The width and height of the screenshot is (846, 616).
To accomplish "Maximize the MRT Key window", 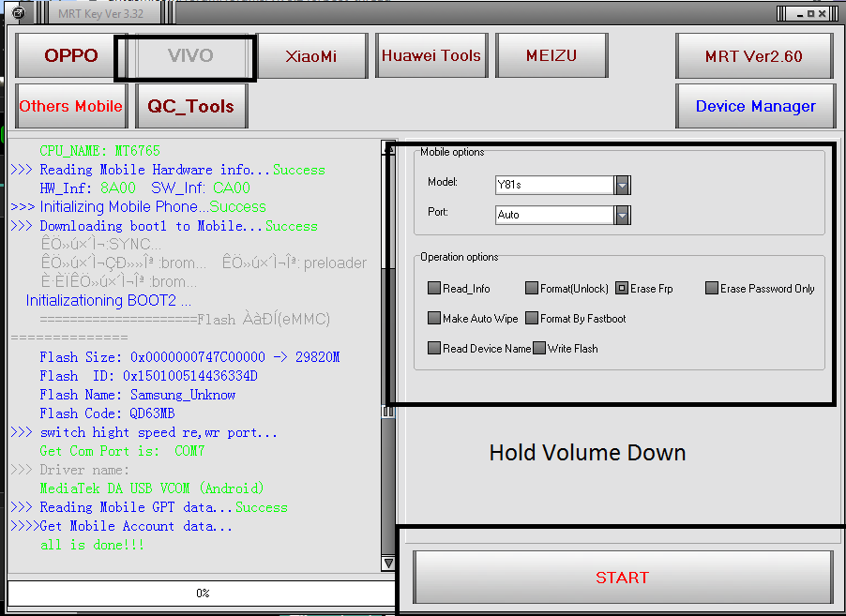I will tap(810, 14).
